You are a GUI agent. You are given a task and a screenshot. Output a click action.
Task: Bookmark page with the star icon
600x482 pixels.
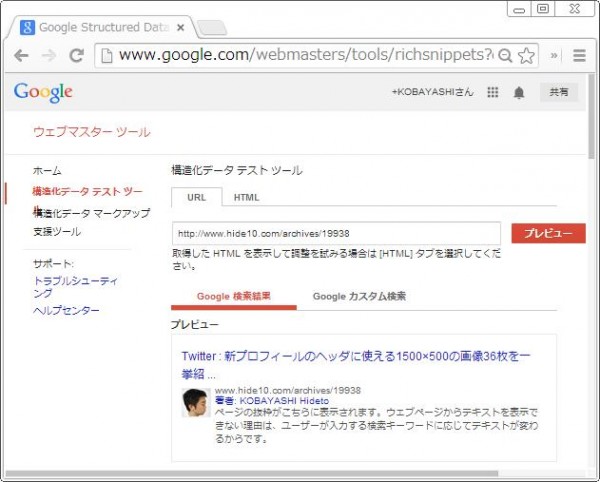(526, 56)
